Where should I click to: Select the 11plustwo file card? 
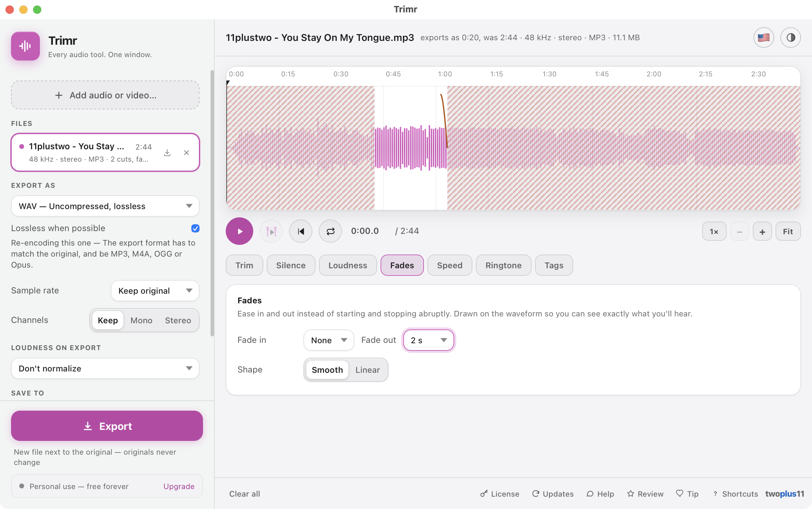click(105, 152)
